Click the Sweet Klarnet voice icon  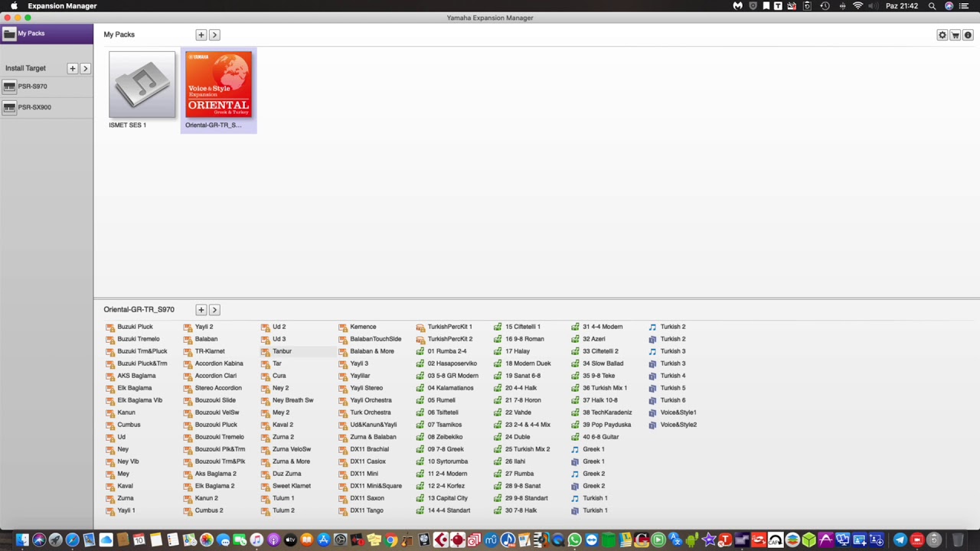point(266,486)
